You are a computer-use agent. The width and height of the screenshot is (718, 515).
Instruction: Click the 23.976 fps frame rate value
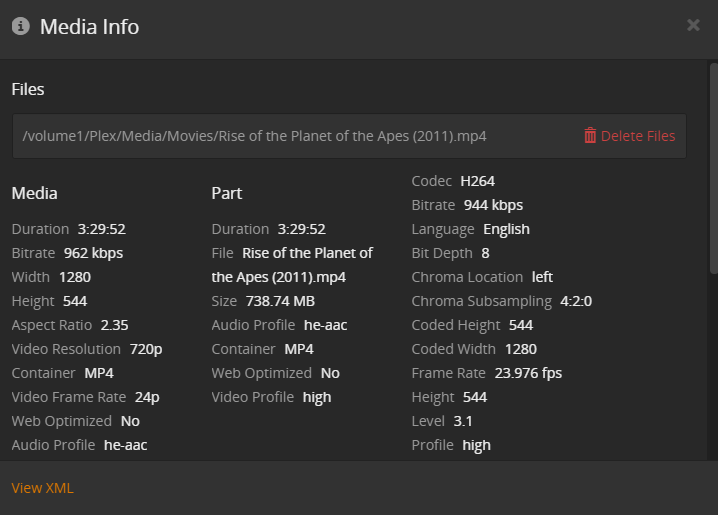tap(526, 373)
